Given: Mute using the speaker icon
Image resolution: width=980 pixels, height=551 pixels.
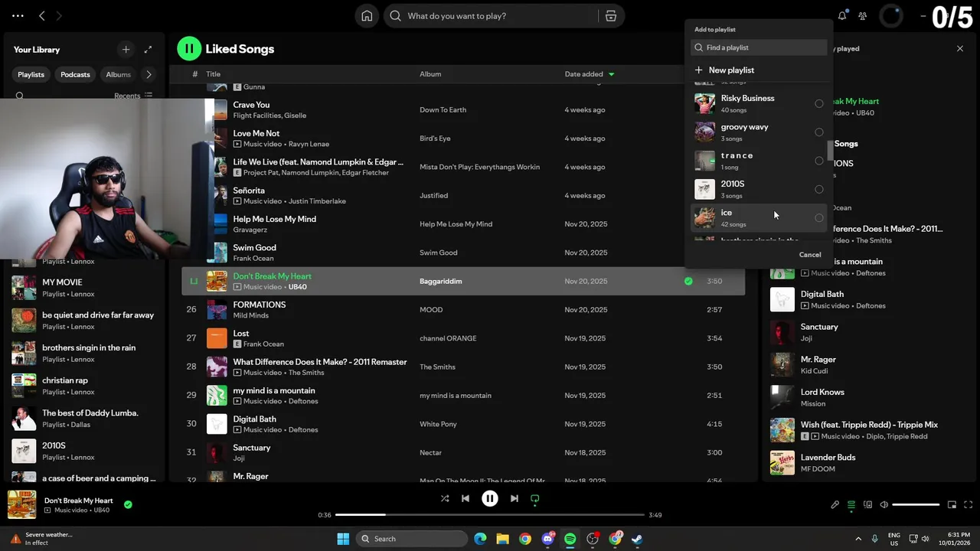Looking at the screenshot, I should 884,504.
